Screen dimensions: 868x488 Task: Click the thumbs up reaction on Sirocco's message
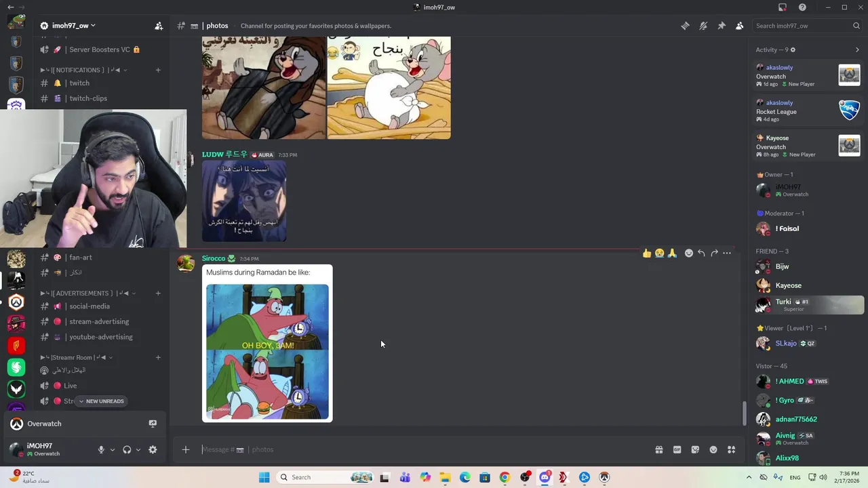pyautogui.click(x=647, y=253)
